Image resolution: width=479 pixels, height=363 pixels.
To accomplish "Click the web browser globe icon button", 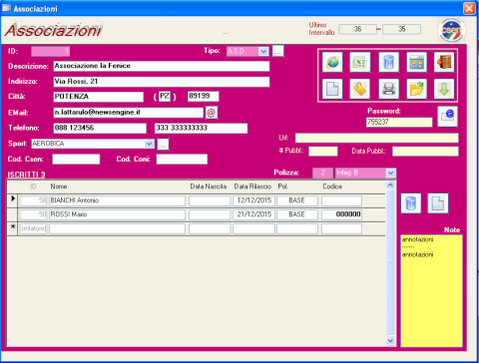I will coord(332,62).
